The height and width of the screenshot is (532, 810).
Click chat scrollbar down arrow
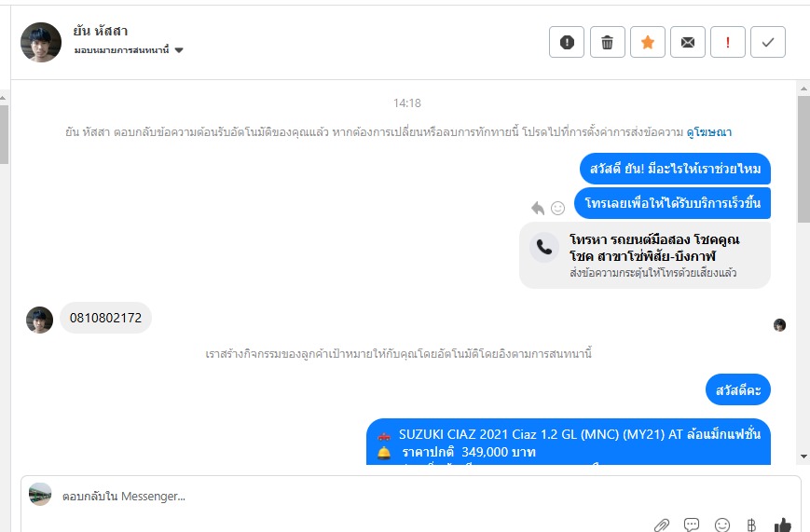[x=803, y=457]
